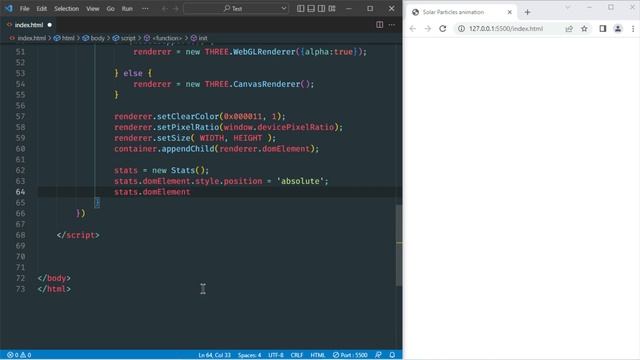
Task: Click the closing html tag on line 73
Action: coord(54,289)
